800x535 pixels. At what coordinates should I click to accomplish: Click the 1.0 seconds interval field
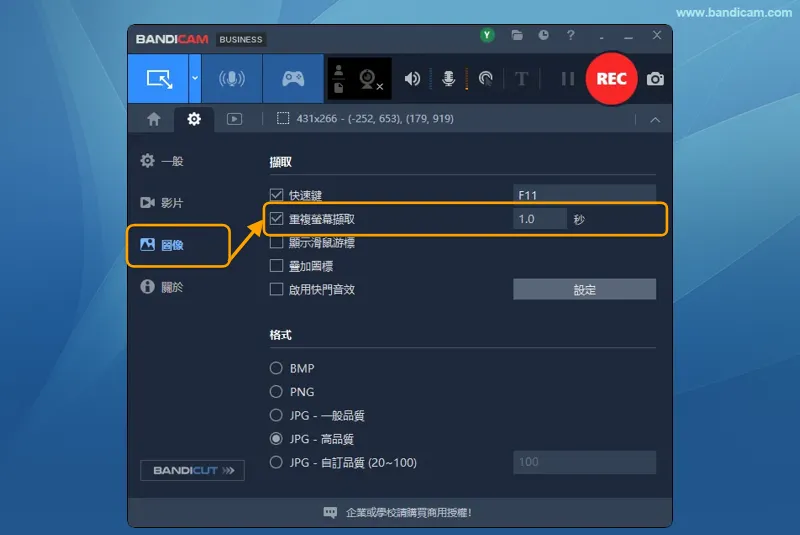click(x=540, y=219)
